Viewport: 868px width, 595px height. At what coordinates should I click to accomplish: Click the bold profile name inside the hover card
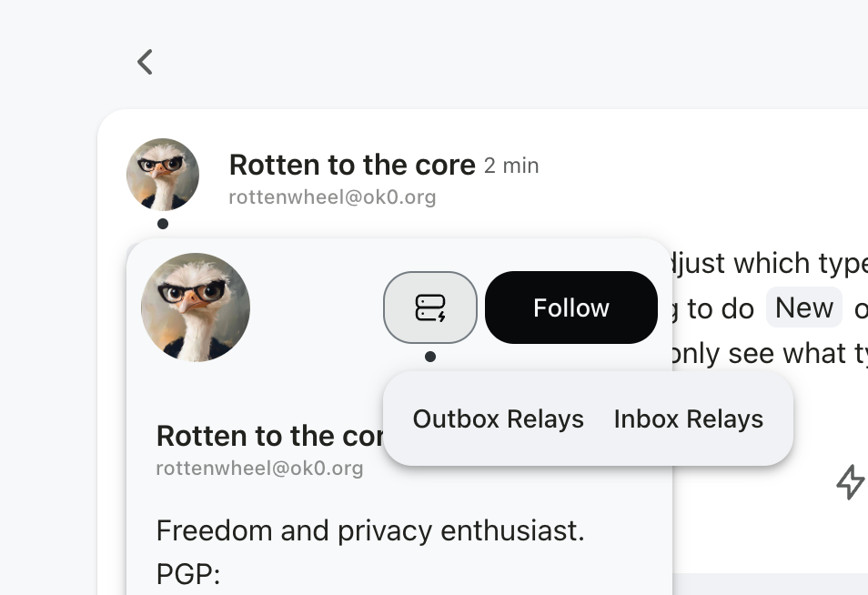[268, 436]
